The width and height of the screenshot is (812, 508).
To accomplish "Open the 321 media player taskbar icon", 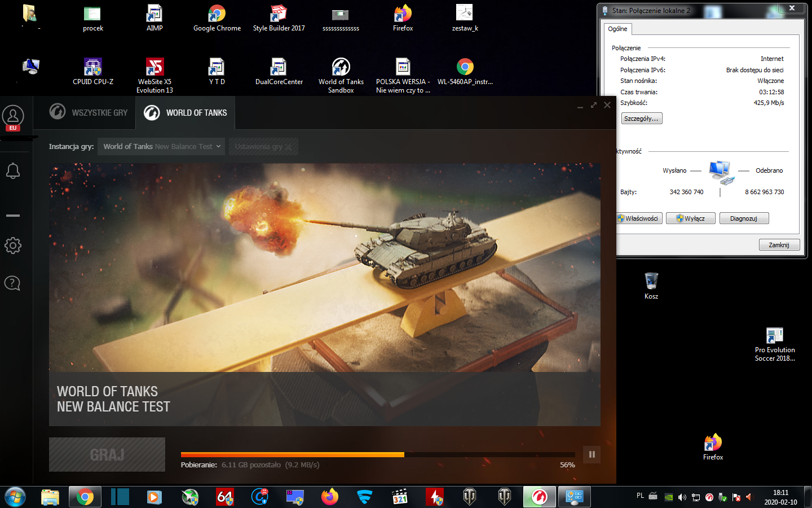I will (400, 497).
